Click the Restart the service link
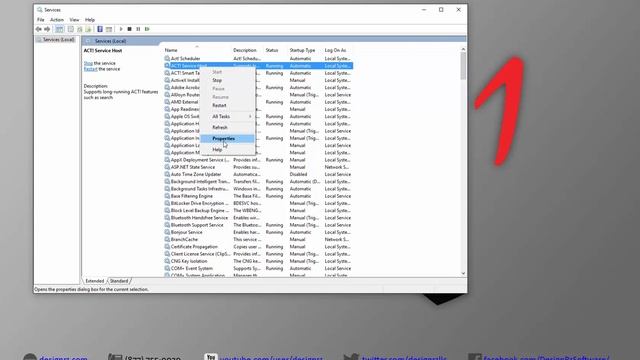This screenshot has height=360, width=640. (x=91, y=69)
